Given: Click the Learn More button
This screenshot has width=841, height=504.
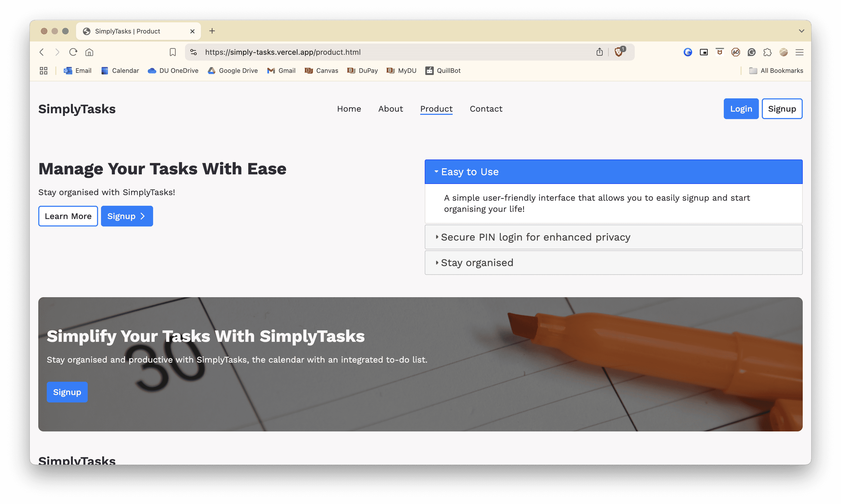Looking at the screenshot, I should tap(68, 216).
